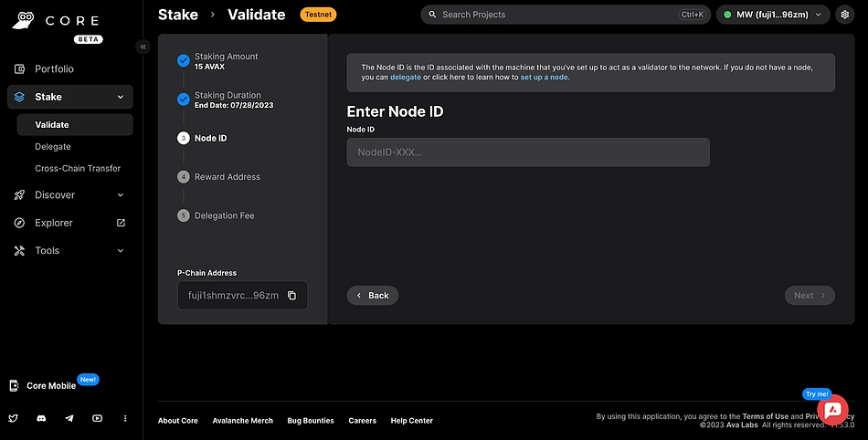
Task: Collapse the Stake menu section
Action: tap(121, 97)
